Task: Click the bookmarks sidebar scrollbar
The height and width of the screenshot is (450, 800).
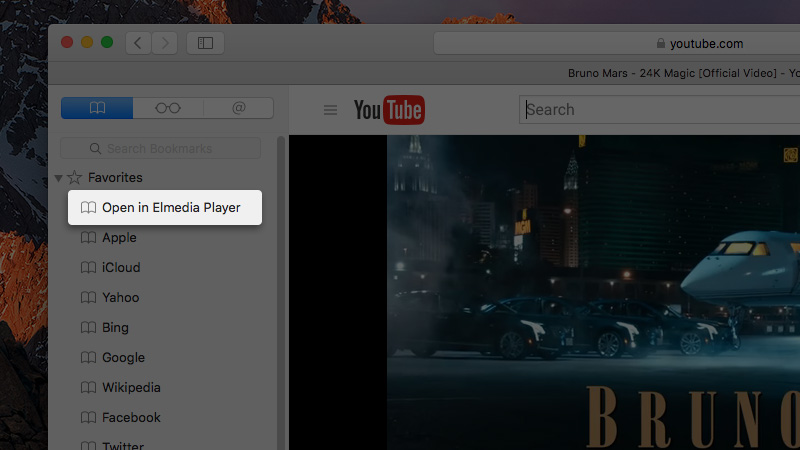Action: point(281,293)
